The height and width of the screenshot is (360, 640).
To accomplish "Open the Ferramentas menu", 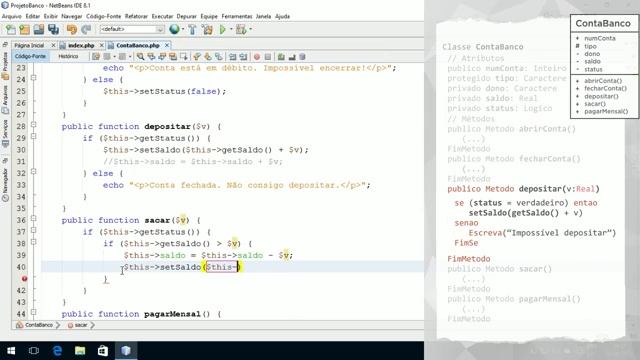I will 237,16.
